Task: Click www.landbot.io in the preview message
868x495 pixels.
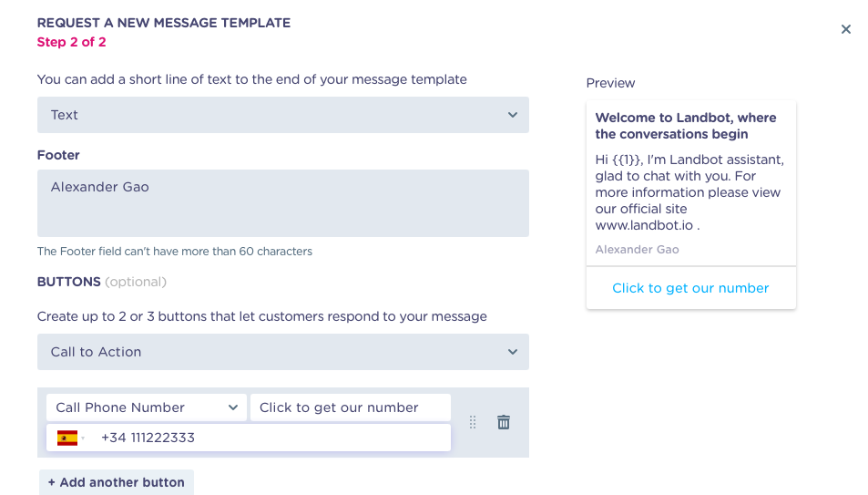Action: (x=644, y=225)
